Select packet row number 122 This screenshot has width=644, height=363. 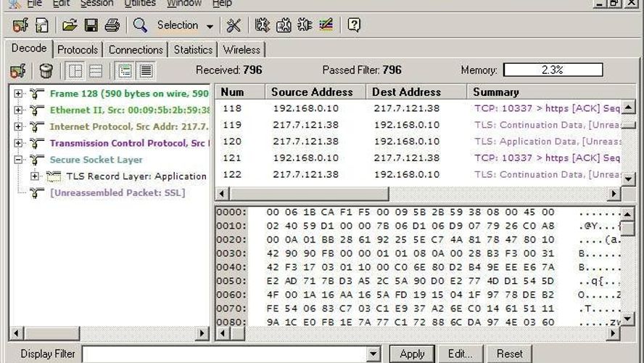(x=418, y=174)
